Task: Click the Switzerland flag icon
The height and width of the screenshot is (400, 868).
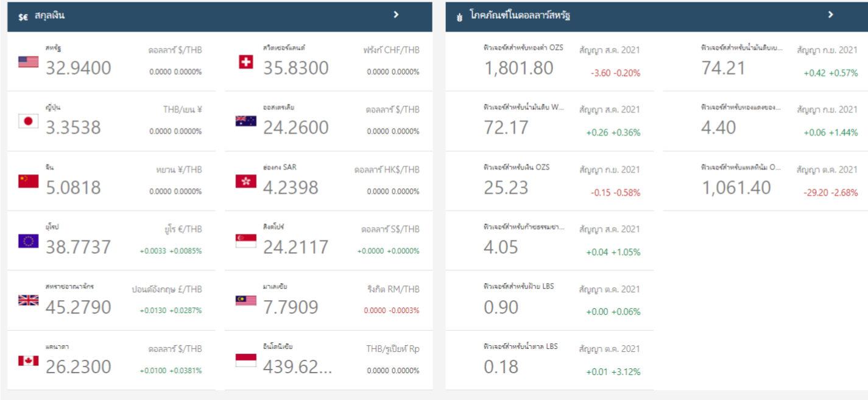Action: click(246, 61)
